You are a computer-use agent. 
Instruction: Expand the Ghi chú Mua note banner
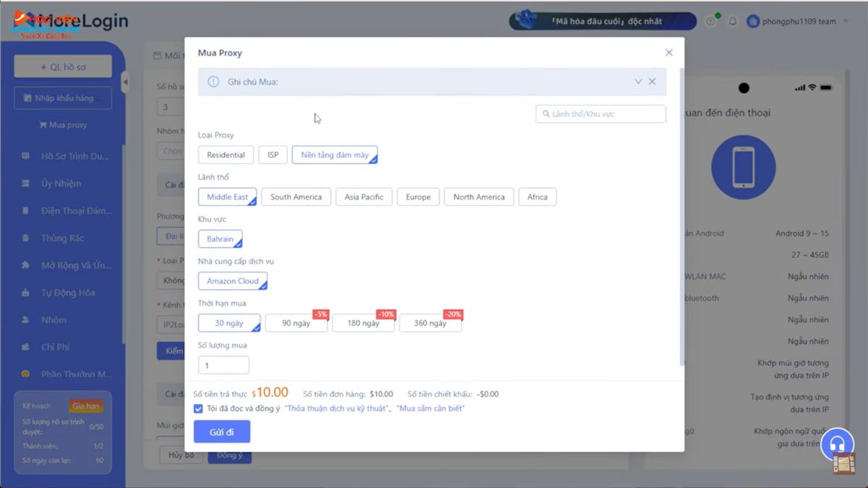click(x=638, y=82)
